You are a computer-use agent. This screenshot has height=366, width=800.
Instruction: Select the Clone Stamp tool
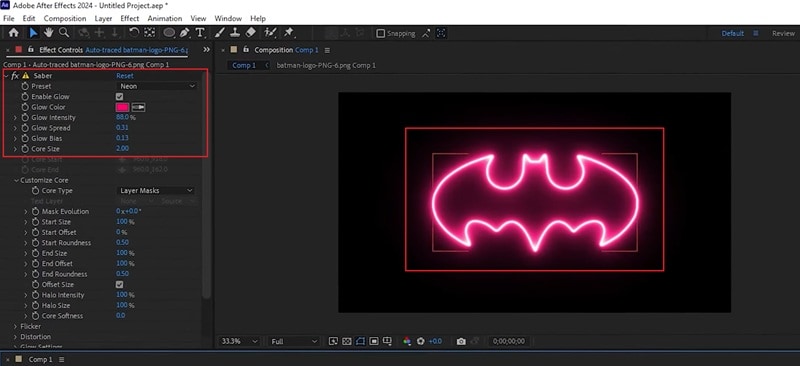[x=235, y=33]
